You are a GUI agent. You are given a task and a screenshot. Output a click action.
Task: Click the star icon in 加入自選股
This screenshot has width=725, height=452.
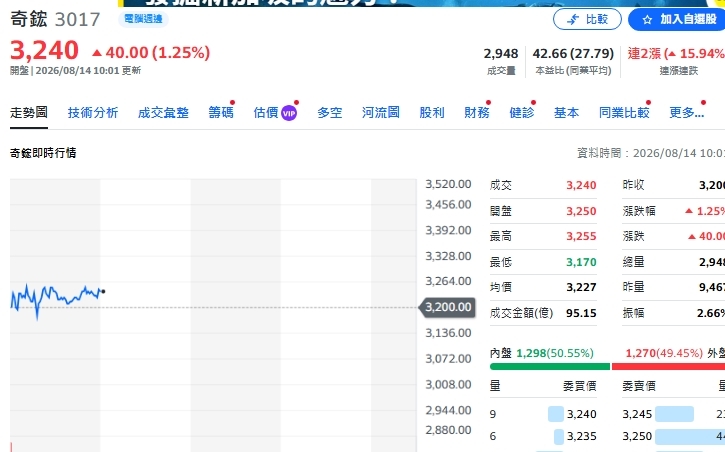coord(647,19)
